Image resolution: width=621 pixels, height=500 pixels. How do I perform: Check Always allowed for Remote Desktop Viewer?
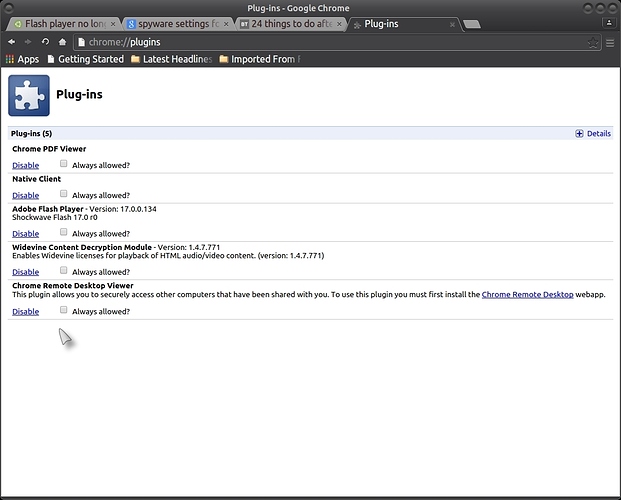point(63,310)
